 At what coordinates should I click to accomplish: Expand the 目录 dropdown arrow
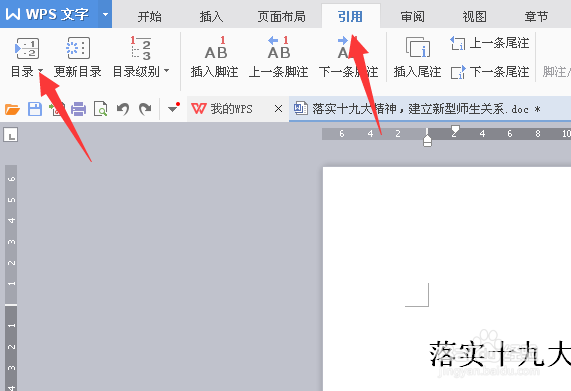click(40, 71)
